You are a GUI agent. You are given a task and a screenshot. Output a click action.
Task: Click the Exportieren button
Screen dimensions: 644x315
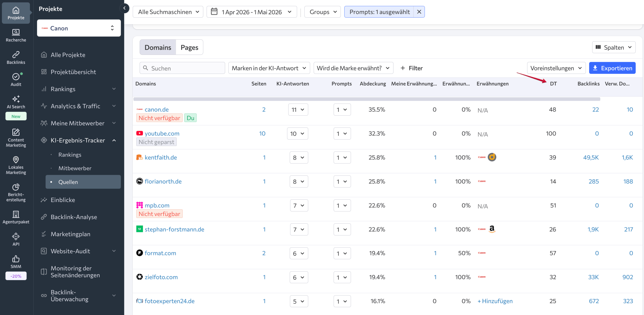click(612, 68)
